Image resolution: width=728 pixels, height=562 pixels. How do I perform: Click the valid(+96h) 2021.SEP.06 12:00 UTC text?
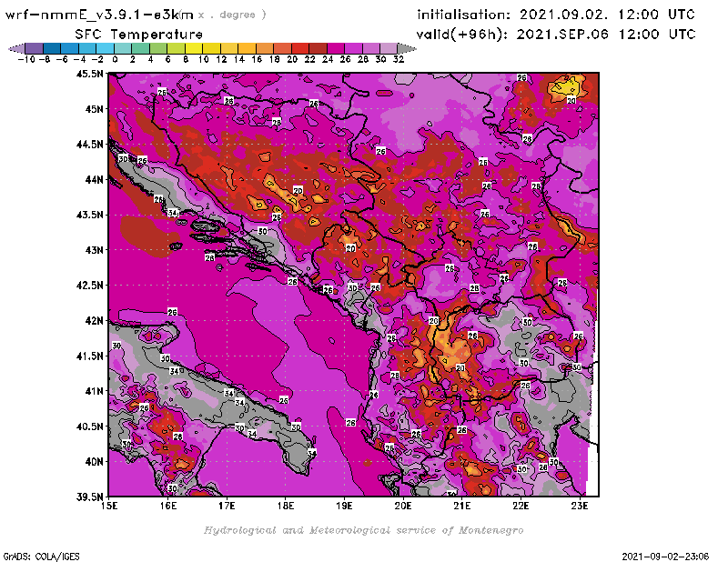556,35
